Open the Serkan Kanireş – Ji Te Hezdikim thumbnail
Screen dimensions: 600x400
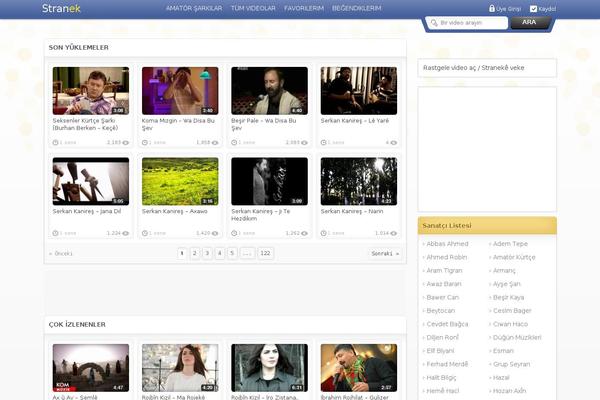click(269, 181)
